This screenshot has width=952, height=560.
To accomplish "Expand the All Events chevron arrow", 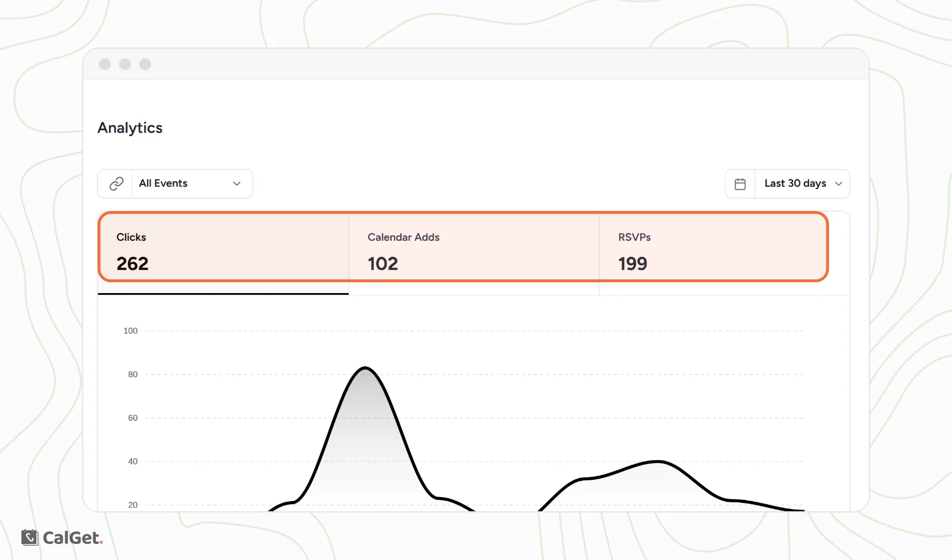I will pyautogui.click(x=237, y=184).
